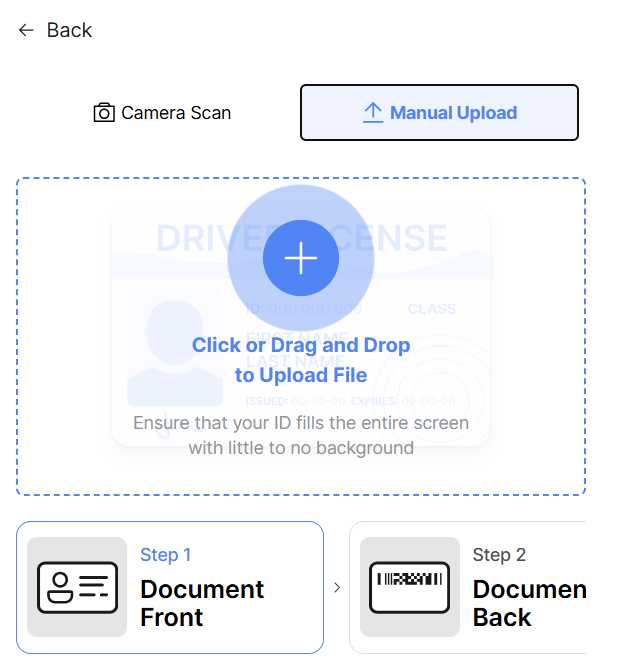Open the Document Back step

tap(528, 603)
